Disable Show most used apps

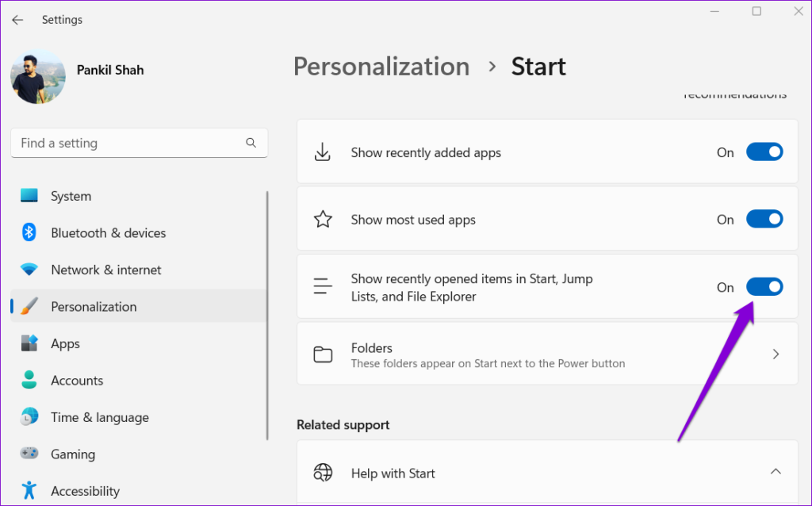(764, 219)
